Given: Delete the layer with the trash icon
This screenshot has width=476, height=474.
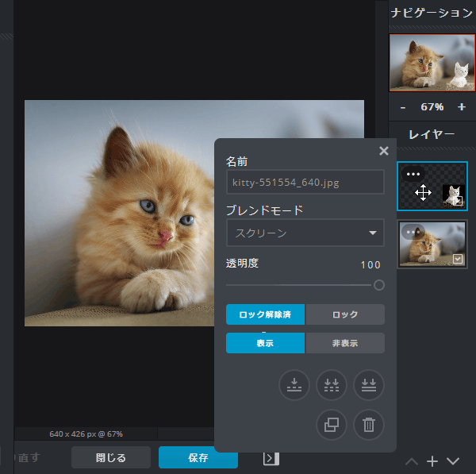Looking at the screenshot, I should 369,425.
